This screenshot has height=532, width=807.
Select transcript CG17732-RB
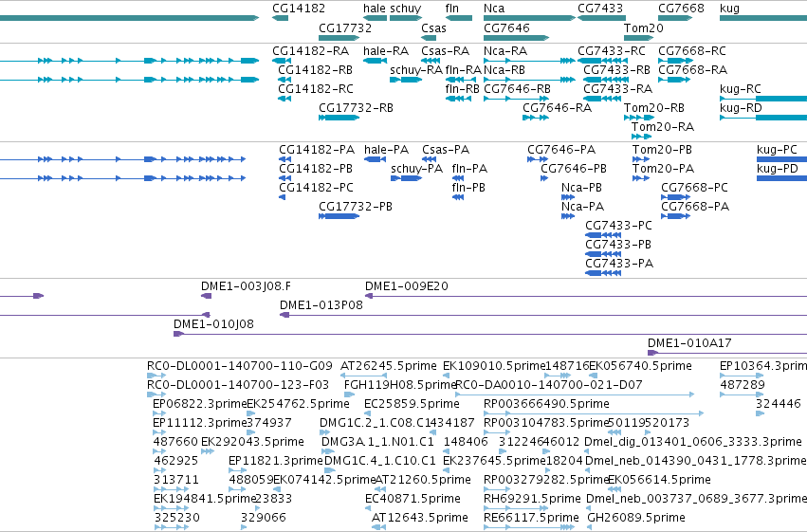(x=356, y=108)
